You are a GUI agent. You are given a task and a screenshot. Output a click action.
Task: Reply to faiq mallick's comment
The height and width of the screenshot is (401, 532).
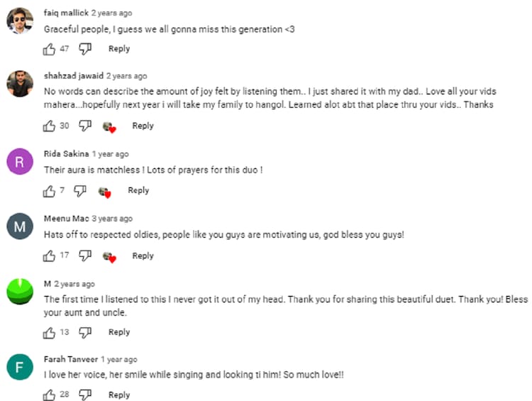(x=119, y=49)
